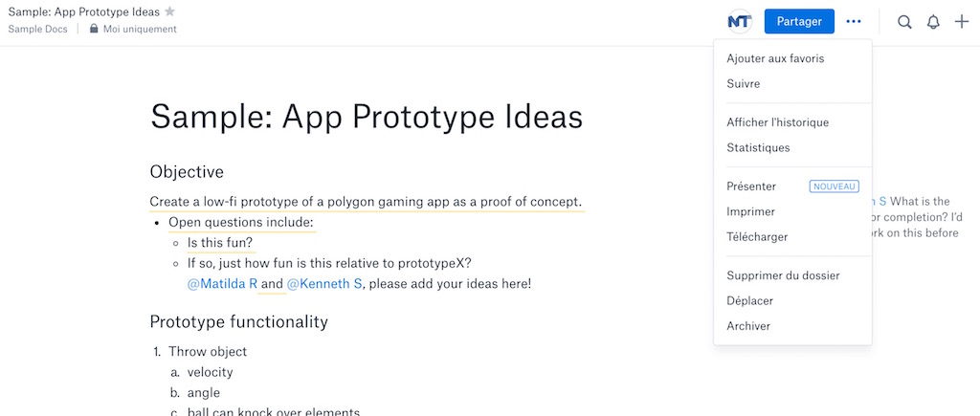
Task: Select Télécharger option
Action: tap(757, 237)
